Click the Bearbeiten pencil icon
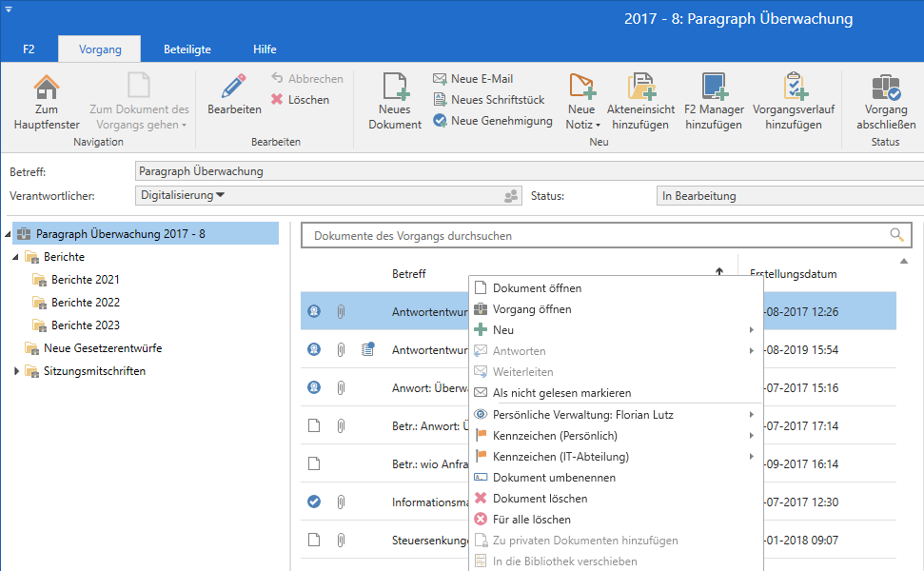 (233, 88)
